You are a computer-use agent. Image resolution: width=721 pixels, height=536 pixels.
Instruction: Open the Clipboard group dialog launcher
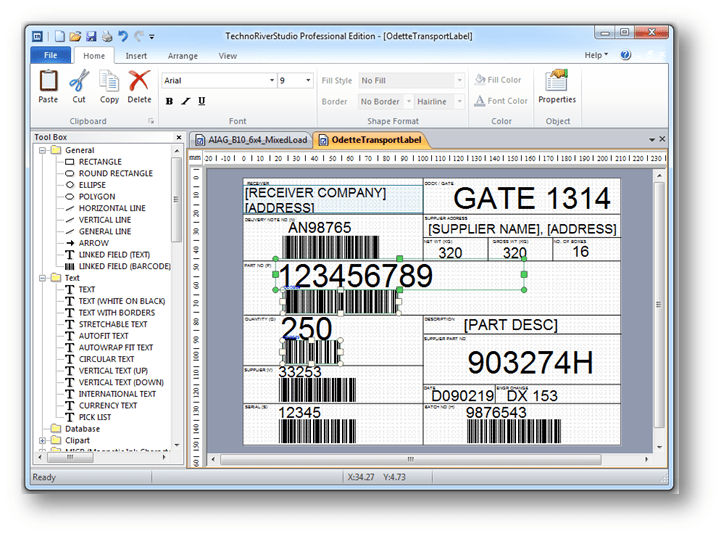(x=151, y=121)
